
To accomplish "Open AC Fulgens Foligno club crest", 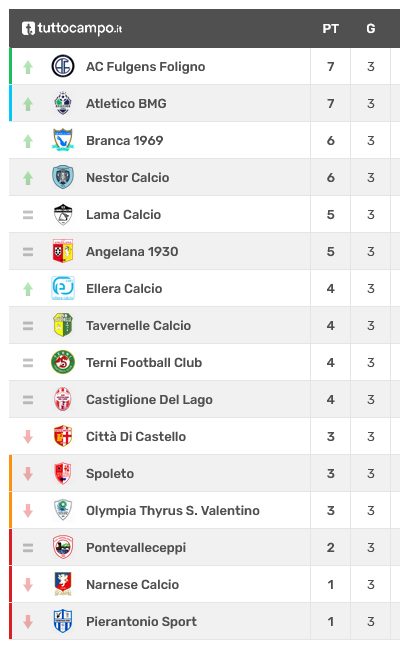I will (x=63, y=66).
